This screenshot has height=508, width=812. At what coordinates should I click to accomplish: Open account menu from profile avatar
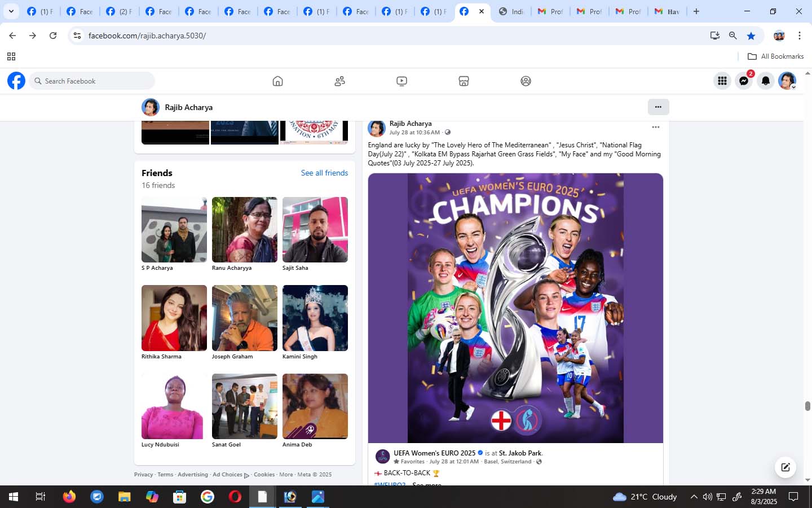[787, 81]
